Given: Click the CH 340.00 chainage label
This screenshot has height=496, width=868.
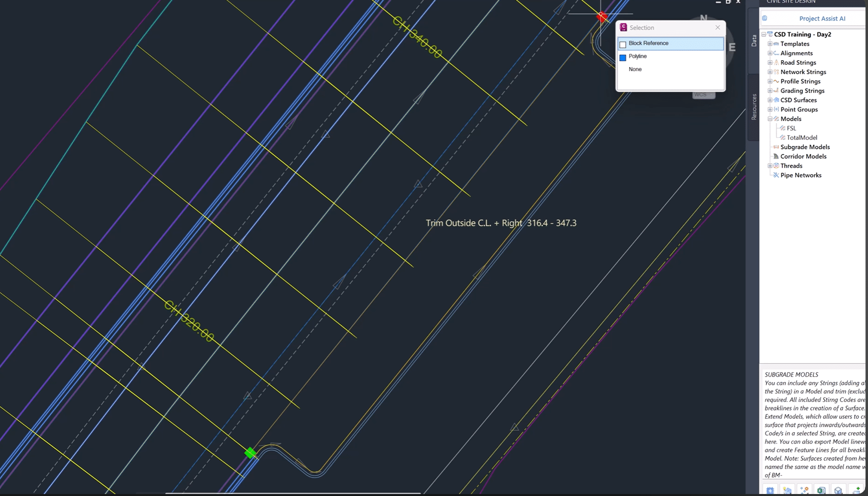Looking at the screenshot, I should [417, 37].
